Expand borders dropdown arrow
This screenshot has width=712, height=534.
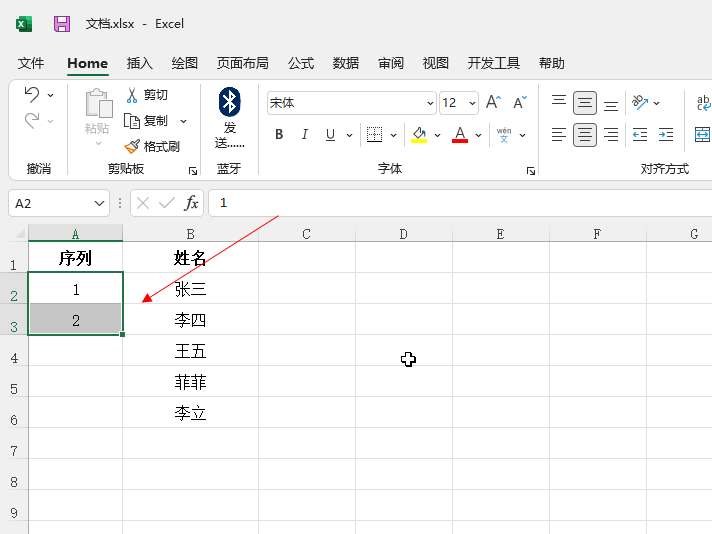393,135
